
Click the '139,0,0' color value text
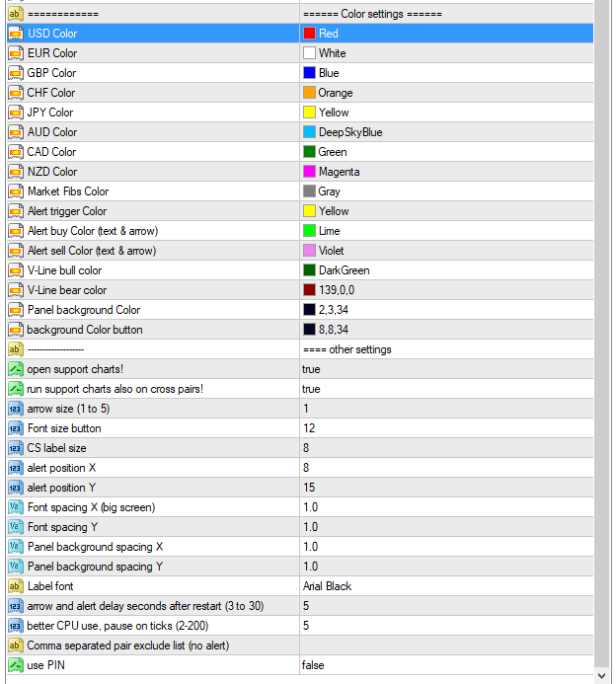(x=337, y=290)
